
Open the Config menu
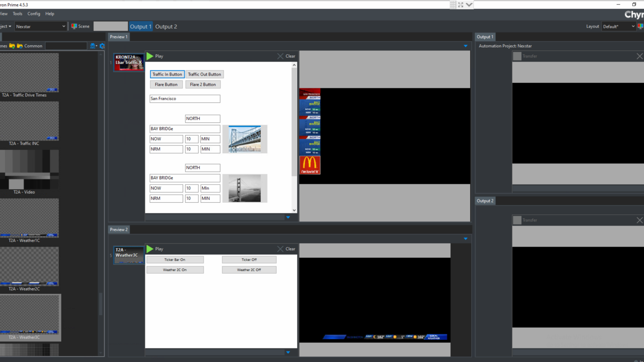[34, 14]
